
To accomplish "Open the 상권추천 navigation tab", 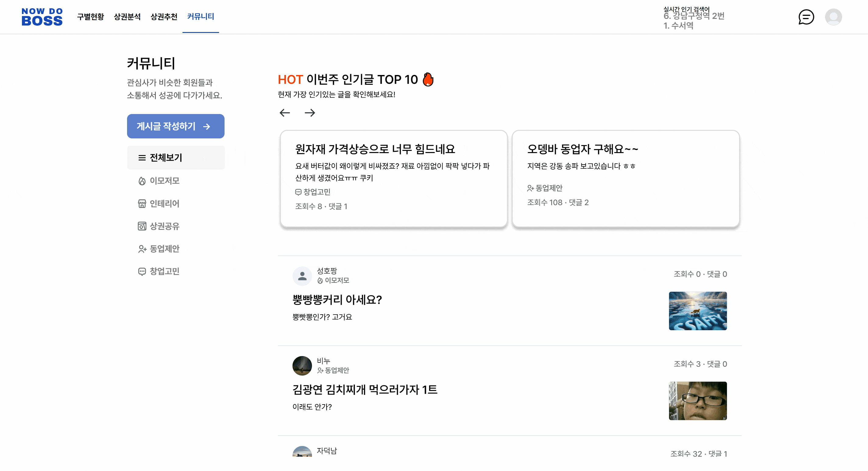I will (x=164, y=16).
